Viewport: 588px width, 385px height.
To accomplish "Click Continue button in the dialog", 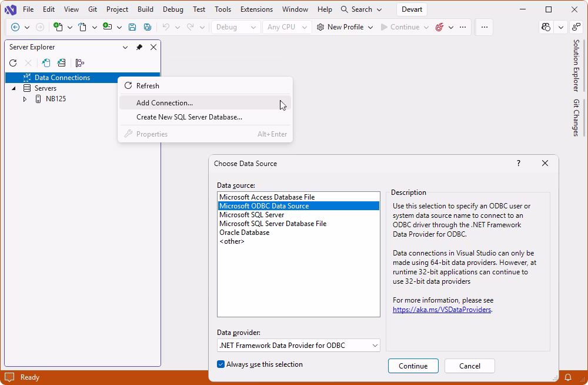I will pos(413,366).
